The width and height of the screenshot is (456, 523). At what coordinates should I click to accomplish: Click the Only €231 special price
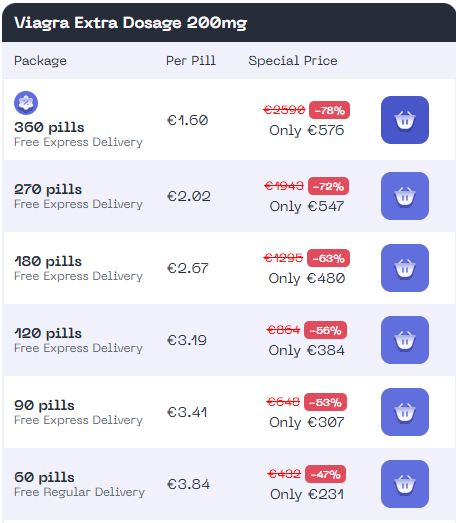307,495
